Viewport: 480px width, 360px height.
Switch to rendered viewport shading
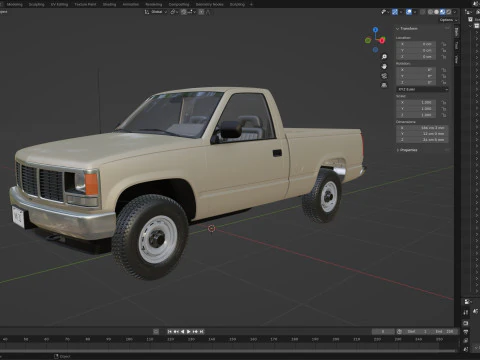(x=448, y=12)
